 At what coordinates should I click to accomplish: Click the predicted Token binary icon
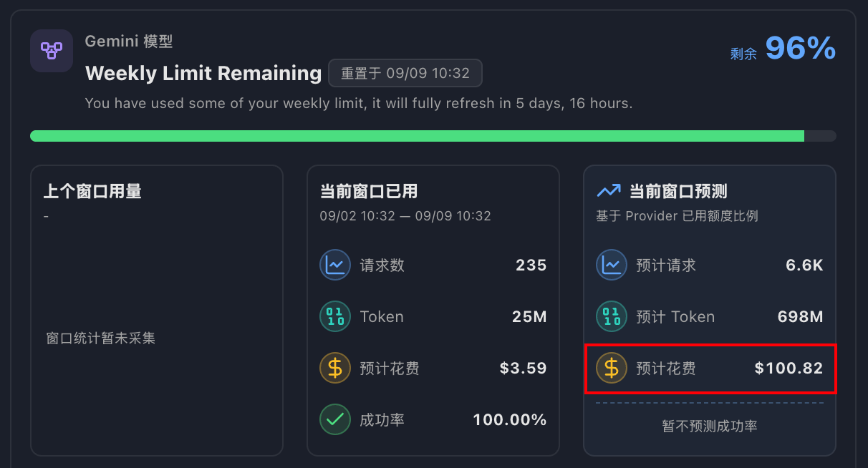tap(611, 317)
